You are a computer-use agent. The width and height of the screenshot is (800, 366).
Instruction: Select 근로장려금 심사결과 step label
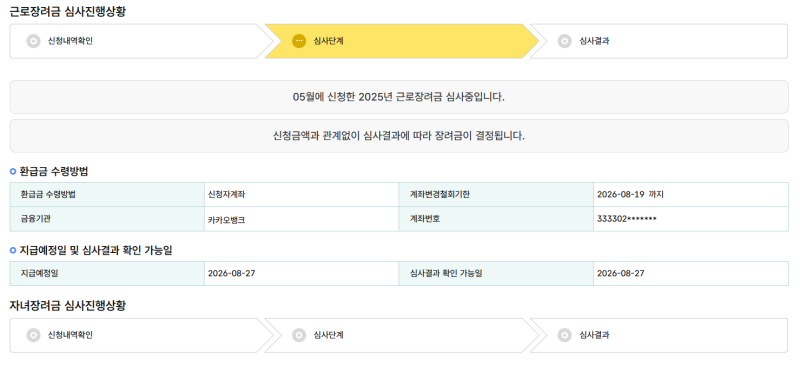[594, 41]
